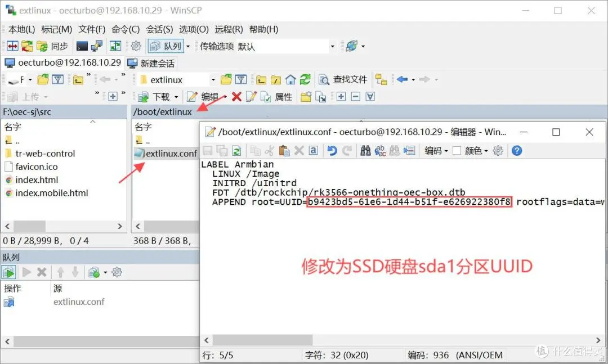
Task: Switch to oecturbo@192.168.10.29 session tab
Action: point(63,62)
